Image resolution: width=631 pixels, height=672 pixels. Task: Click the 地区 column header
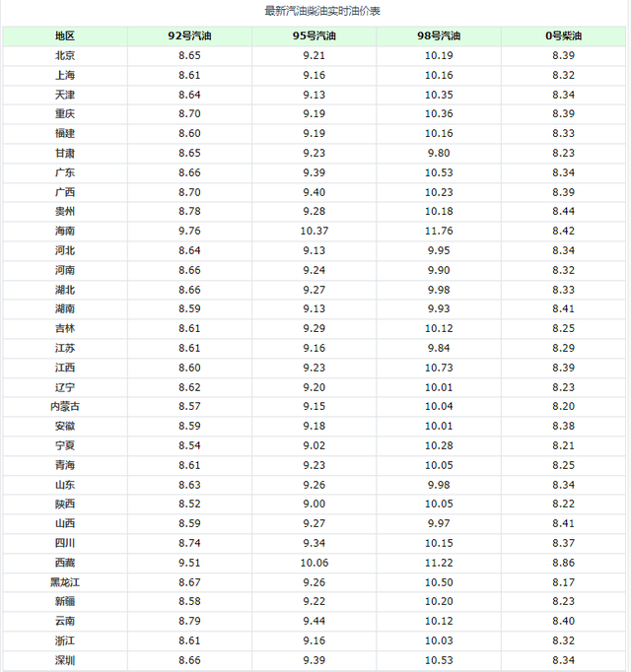click(65, 36)
